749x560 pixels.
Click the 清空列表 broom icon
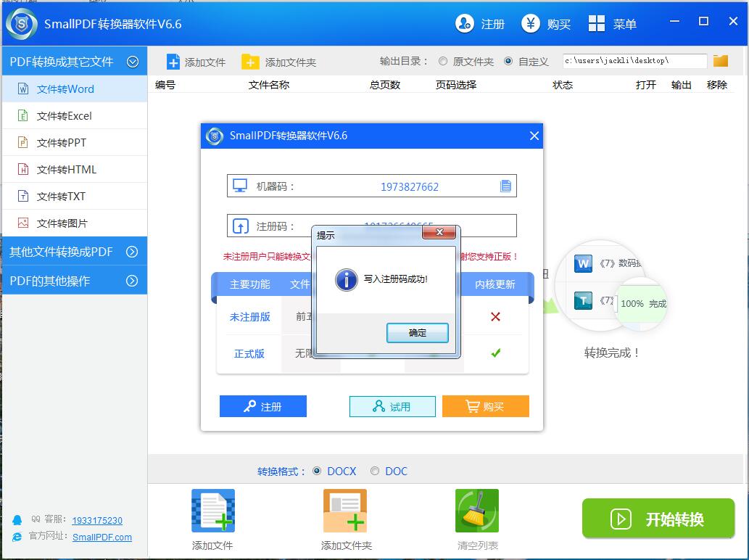(x=477, y=511)
